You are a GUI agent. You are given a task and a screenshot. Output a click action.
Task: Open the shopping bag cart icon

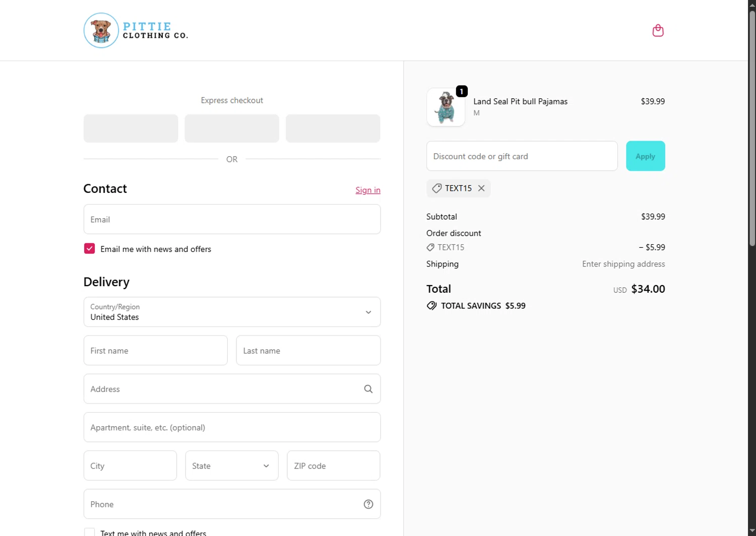[658, 31]
